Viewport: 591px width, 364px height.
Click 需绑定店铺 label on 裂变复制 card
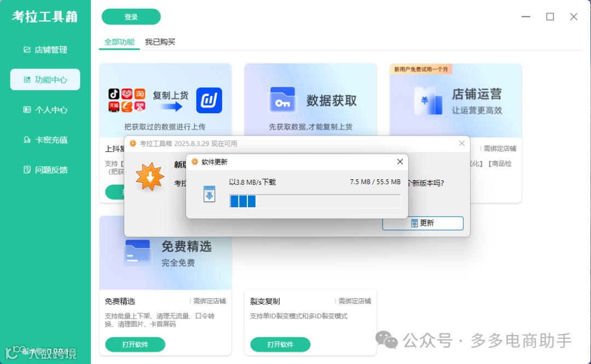(x=355, y=301)
